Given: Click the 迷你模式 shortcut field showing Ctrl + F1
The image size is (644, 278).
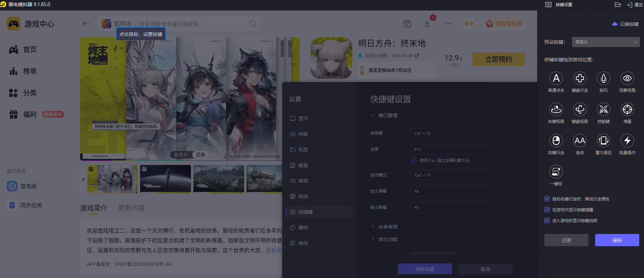Looking at the screenshot, I should pyautogui.click(x=452, y=175).
